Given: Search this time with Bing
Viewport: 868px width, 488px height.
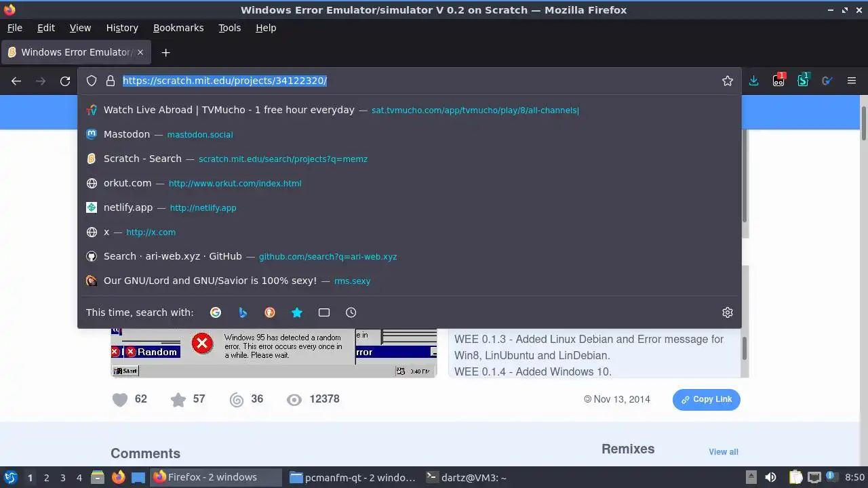Looking at the screenshot, I should (x=243, y=312).
